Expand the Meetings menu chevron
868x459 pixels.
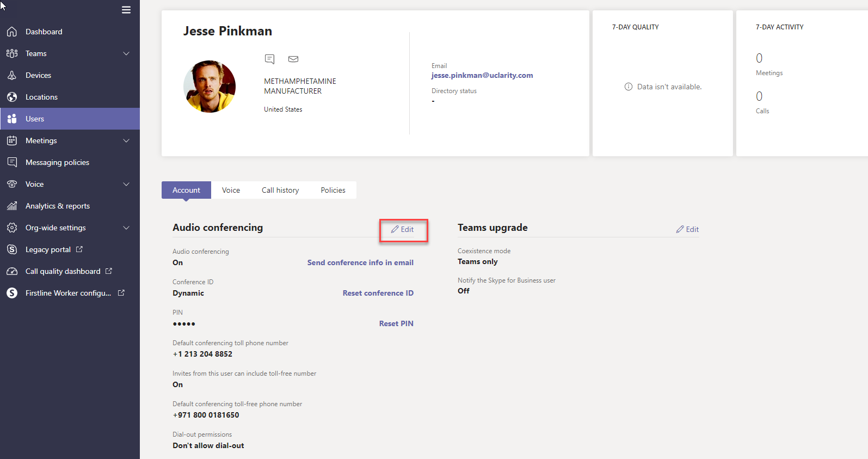point(126,140)
